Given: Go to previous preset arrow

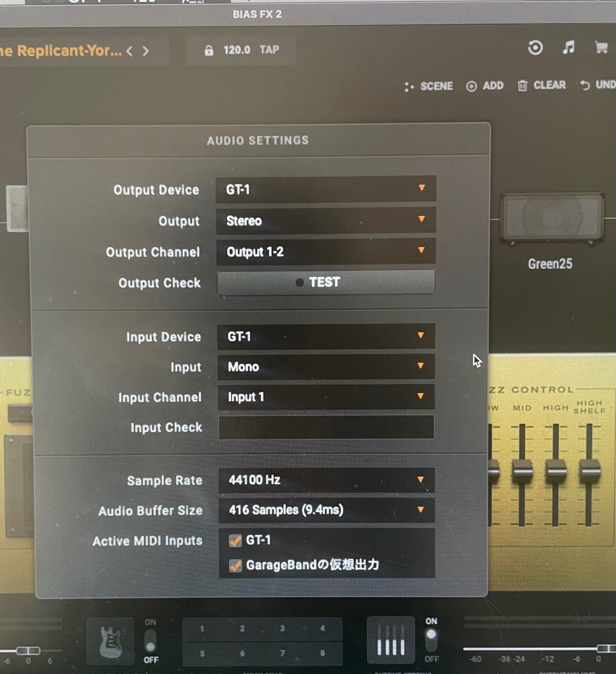Looking at the screenshot, I should click(130, 51).
